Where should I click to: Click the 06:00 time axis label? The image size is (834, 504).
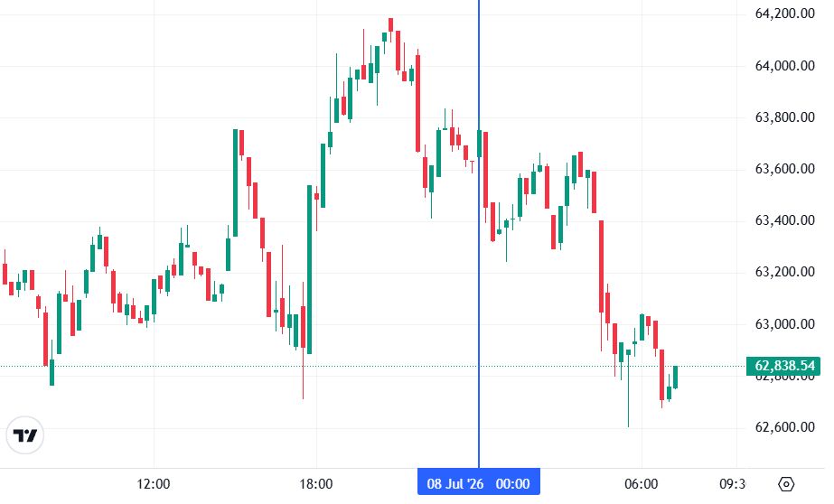(641, 484)
